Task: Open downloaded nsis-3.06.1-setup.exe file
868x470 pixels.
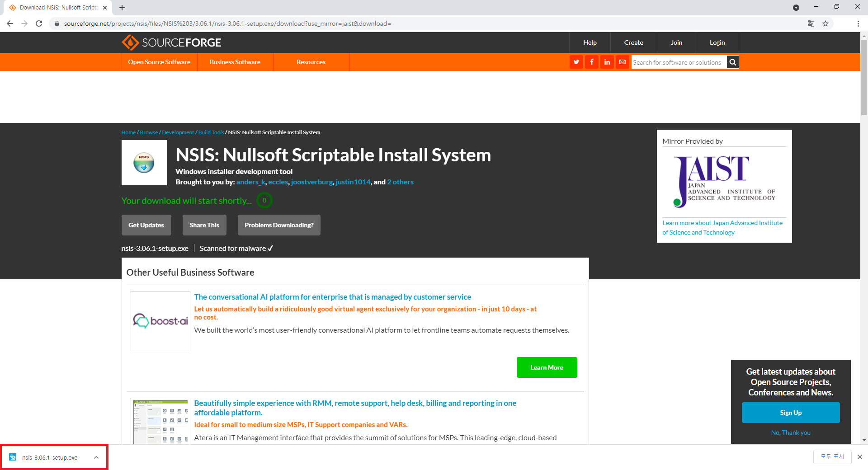Action: click(49, 457)
